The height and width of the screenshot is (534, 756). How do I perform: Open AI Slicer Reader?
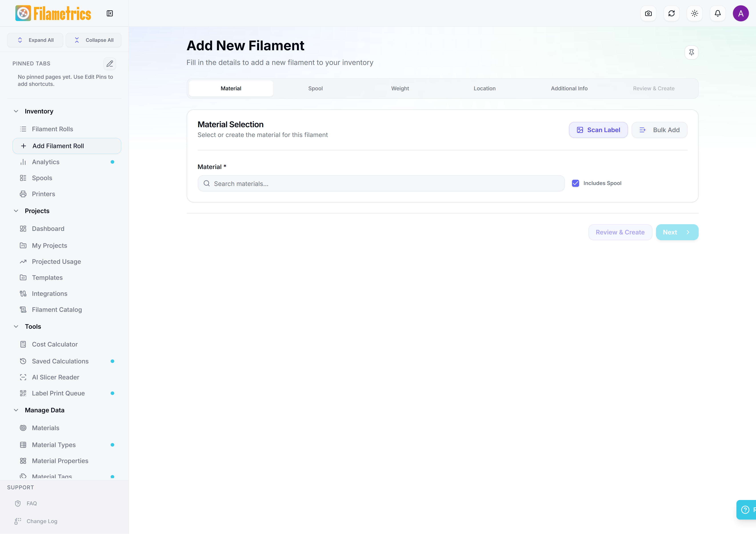coord(67,377)
